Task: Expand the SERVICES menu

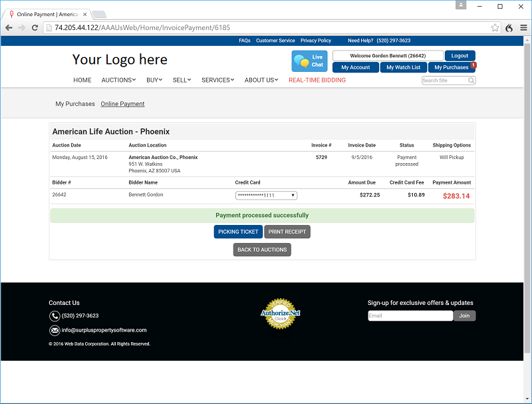Action: pos(218,80)
